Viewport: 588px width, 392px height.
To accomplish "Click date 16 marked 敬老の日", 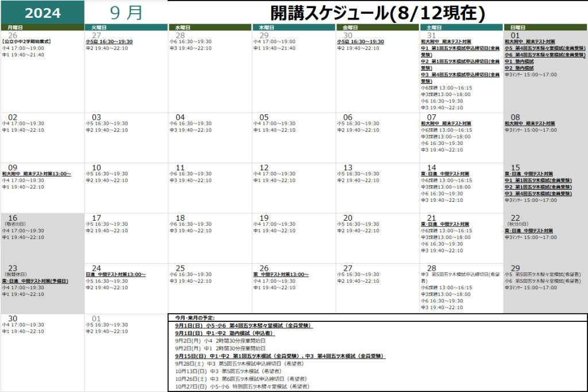I will [x=13, y=218].
